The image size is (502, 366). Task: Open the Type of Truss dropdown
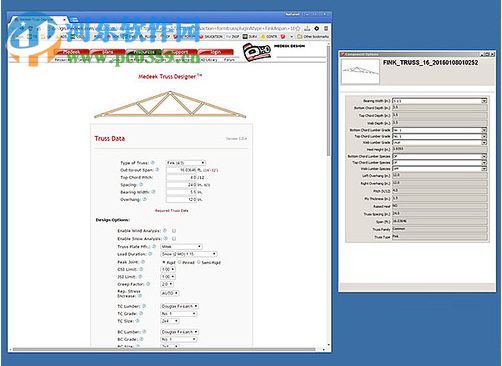(186, 163)
